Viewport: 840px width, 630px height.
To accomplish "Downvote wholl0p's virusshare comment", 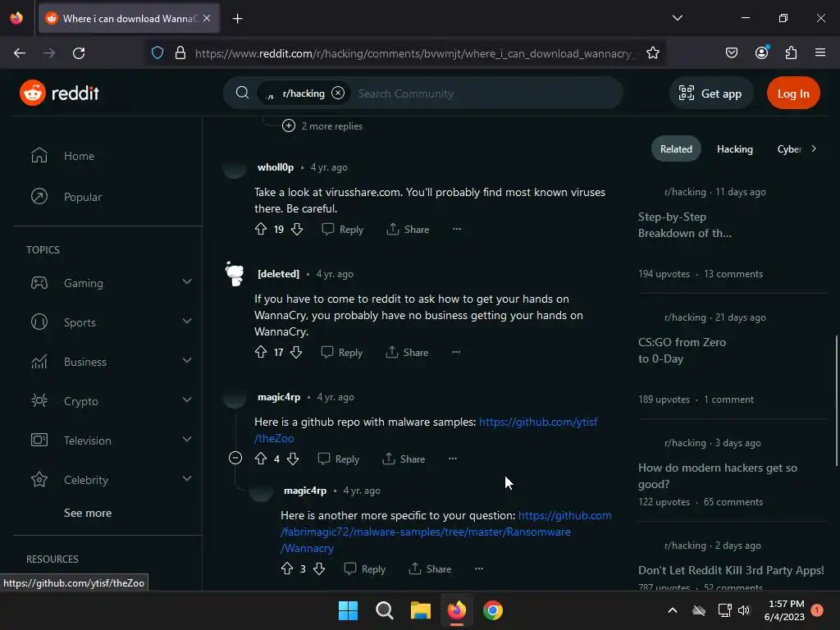I will (297, 230).
